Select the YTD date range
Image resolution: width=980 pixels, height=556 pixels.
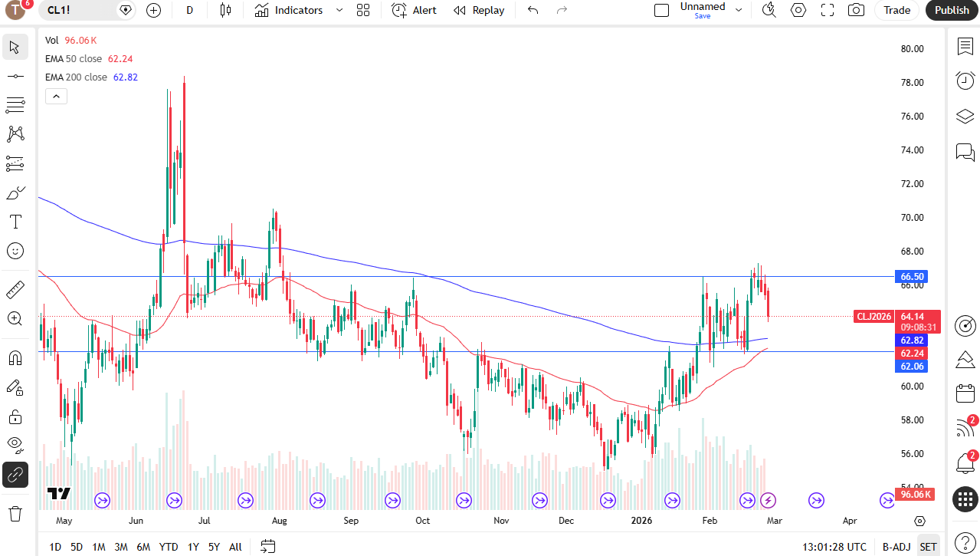(169, 547)
